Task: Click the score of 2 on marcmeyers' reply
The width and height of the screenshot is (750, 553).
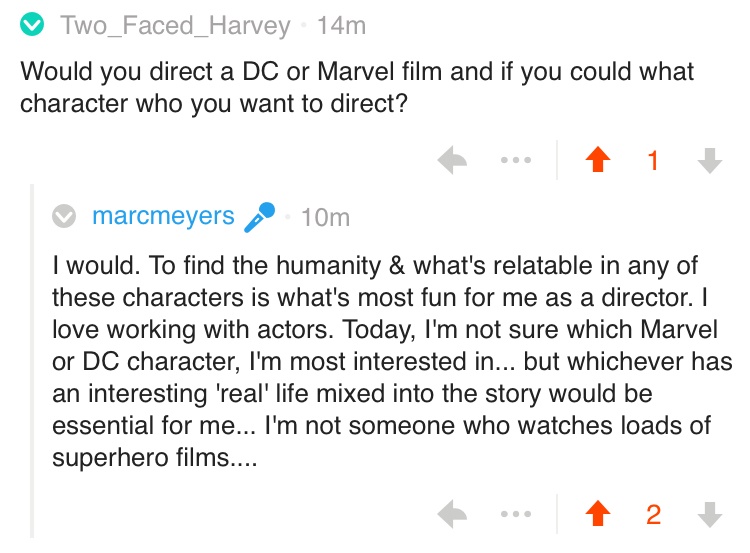Action: click(653, 515)
